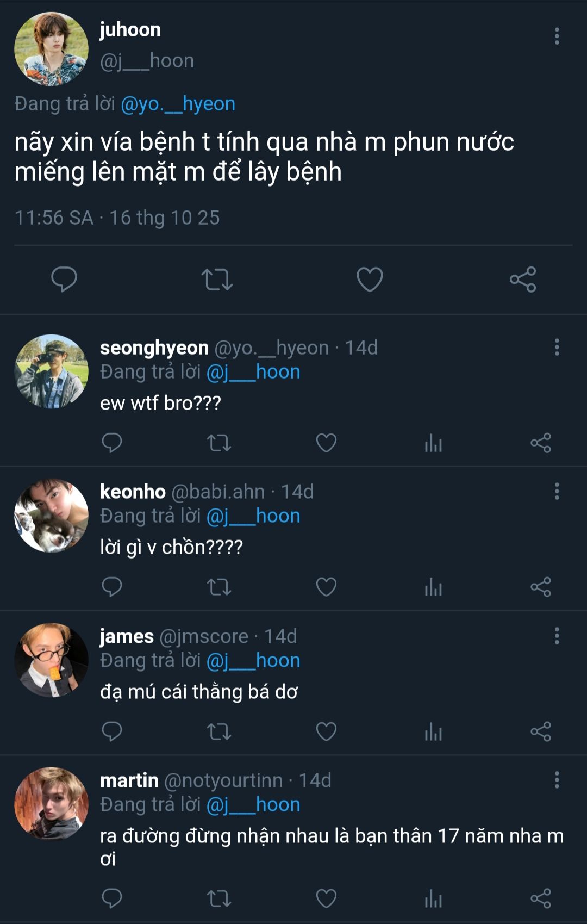Share martin's reply
Viewport: 587px width, 924px height.
point(541,898)
